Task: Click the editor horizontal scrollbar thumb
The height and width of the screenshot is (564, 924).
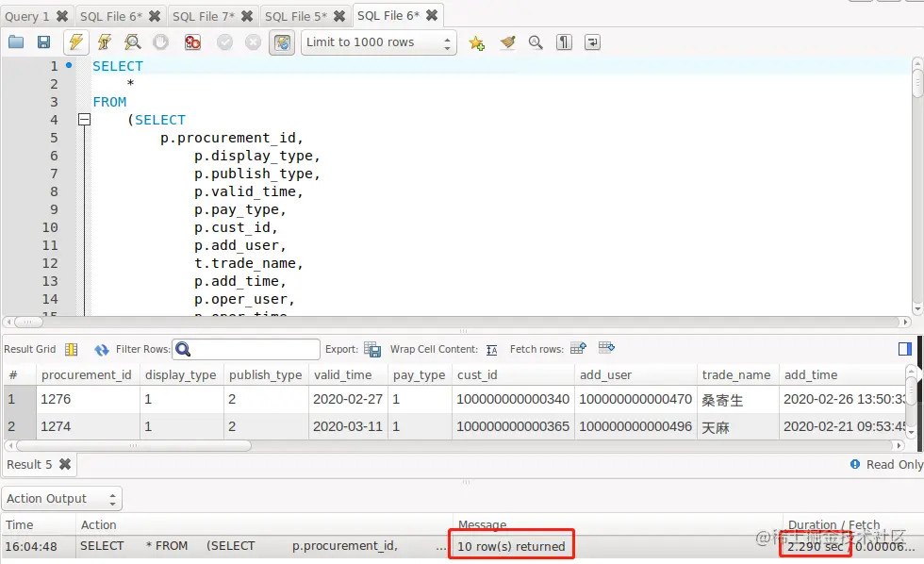Action: click(28, 322)
